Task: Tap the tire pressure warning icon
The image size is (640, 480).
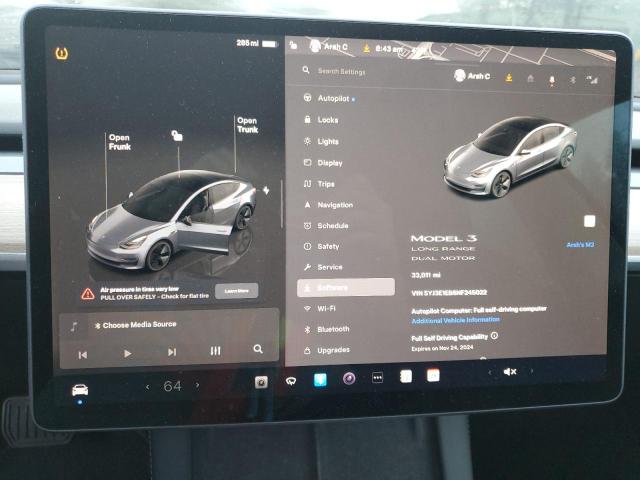Action: point(62,53)
